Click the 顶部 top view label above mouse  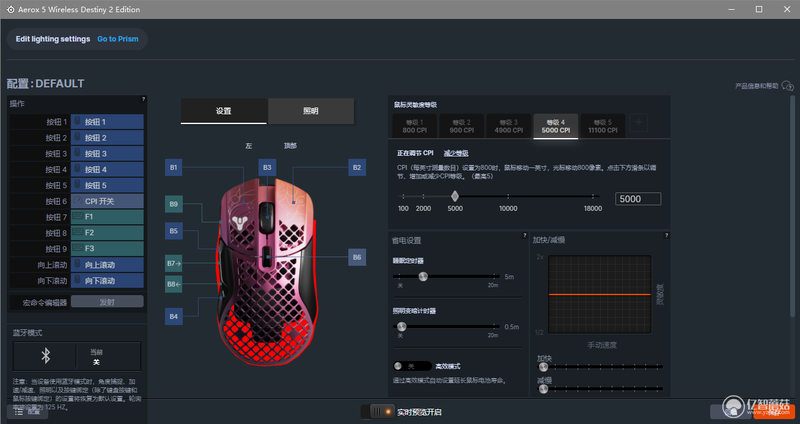coord(290,146)
